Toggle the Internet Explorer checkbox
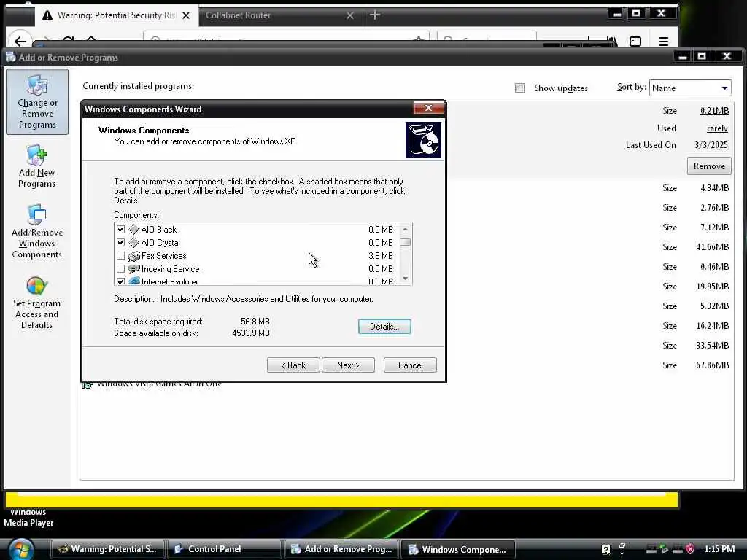 120,281
